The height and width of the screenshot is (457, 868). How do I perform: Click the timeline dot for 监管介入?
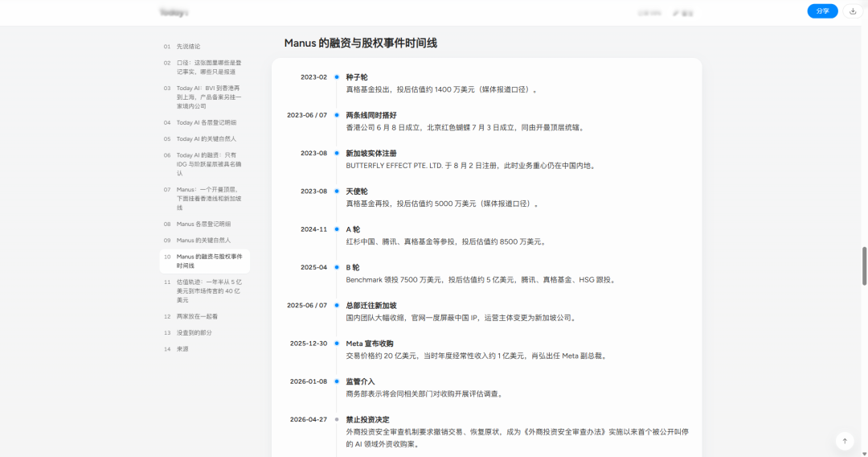[x=337, y=381]
